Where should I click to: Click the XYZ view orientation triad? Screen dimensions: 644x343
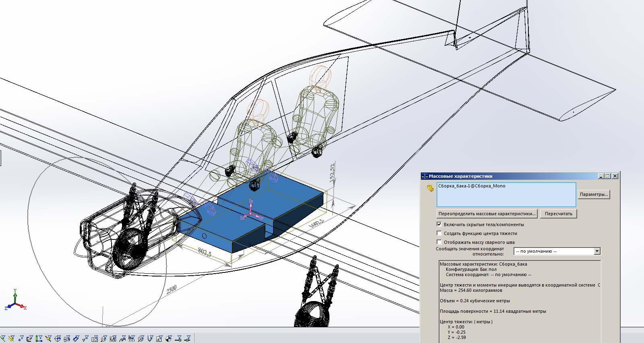tap(15, 301)
